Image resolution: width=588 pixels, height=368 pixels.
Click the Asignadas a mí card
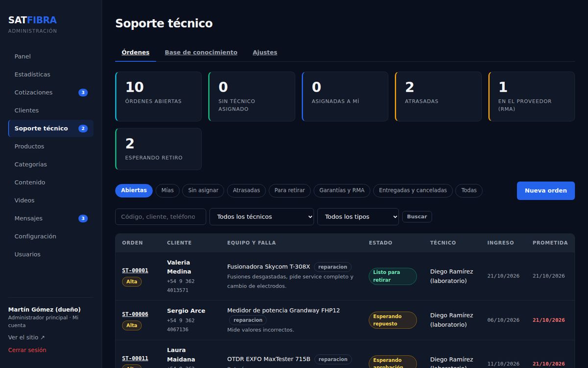[x=345, y=96]
